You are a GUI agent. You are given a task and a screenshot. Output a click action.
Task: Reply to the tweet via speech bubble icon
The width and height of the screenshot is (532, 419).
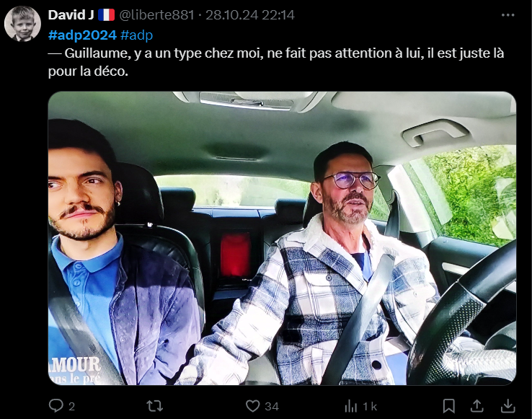pyautogui.click(x=56, y=406)
